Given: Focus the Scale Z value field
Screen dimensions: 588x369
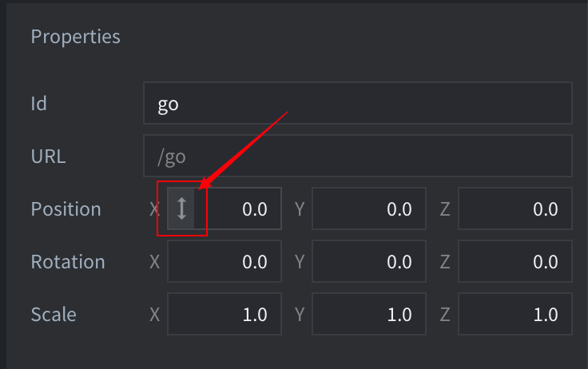Looking at the screenshot, I should point(515,315).
